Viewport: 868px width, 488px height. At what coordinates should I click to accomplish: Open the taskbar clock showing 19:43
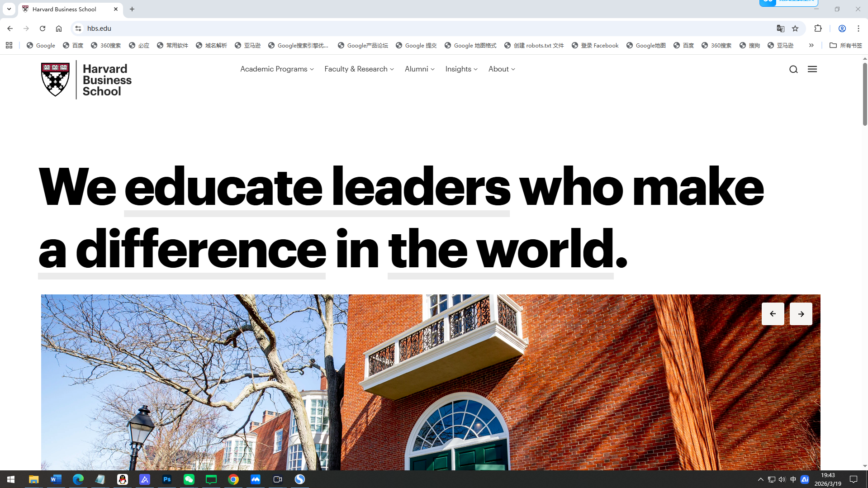[x=828, y=479]
